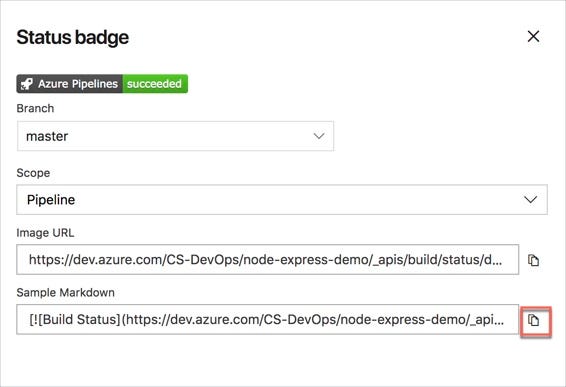
Task: Copy the Sample Markdown to clipboard
Action: point(533,320)
